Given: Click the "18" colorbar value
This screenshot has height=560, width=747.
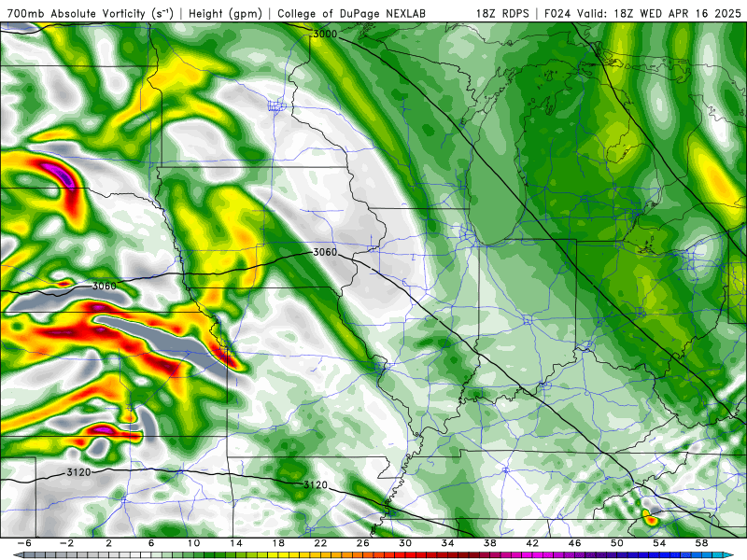Looking at the screenshot, I should point(278,543).
